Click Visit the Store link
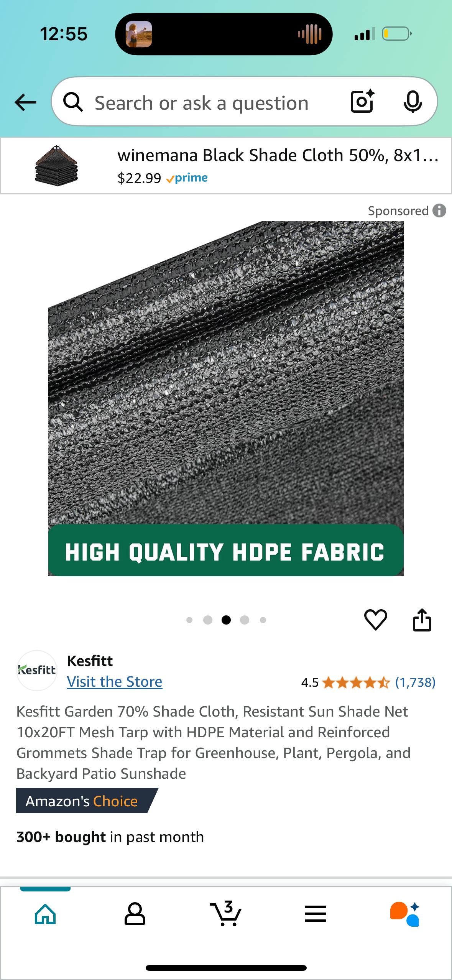This screenshot has height=980, width=452. (115, 682)
